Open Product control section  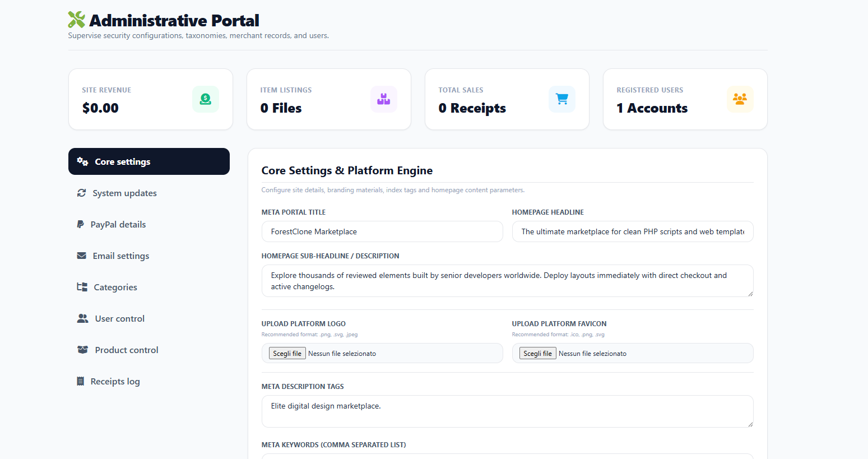click(x=149, y=350)
